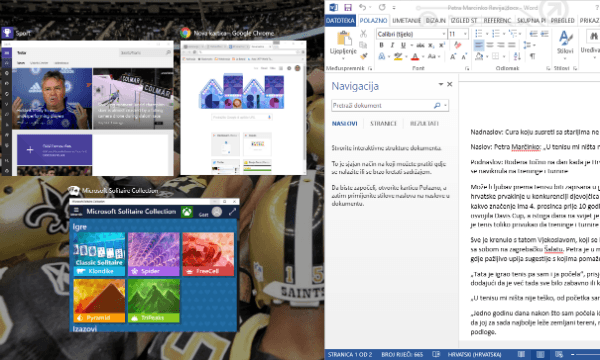Open the font size dropdown
The image size is (600, 360).
465,34
